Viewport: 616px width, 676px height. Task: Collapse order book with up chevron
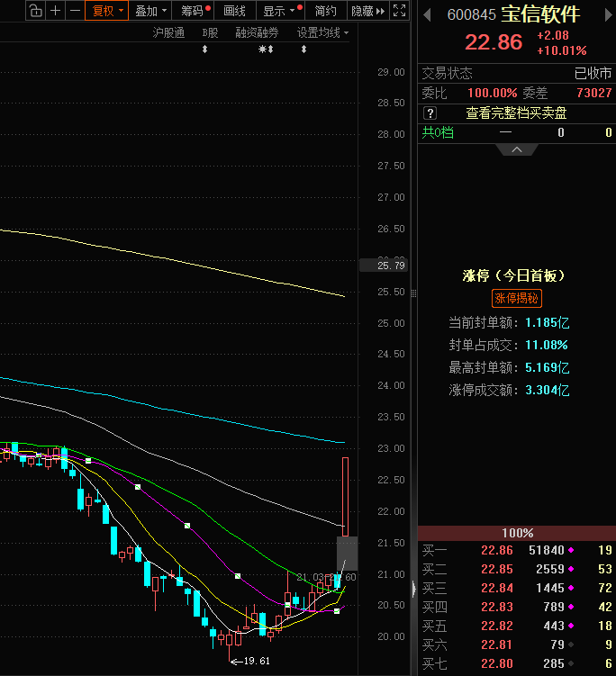click(x=517, y=149)
